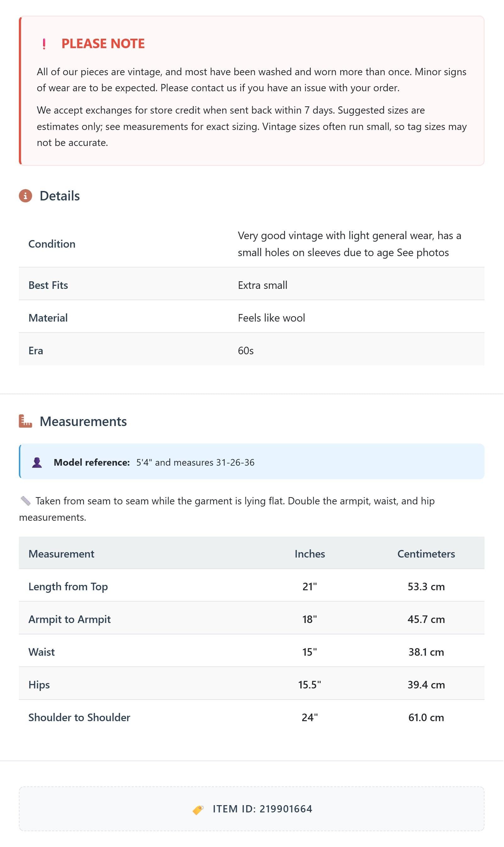
Task: Click the Hips 15.5" value
Action: (x=310, y=685)
